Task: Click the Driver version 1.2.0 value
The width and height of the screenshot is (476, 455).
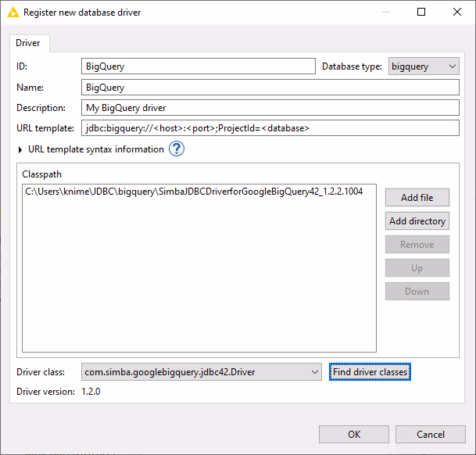Action: 91,392
